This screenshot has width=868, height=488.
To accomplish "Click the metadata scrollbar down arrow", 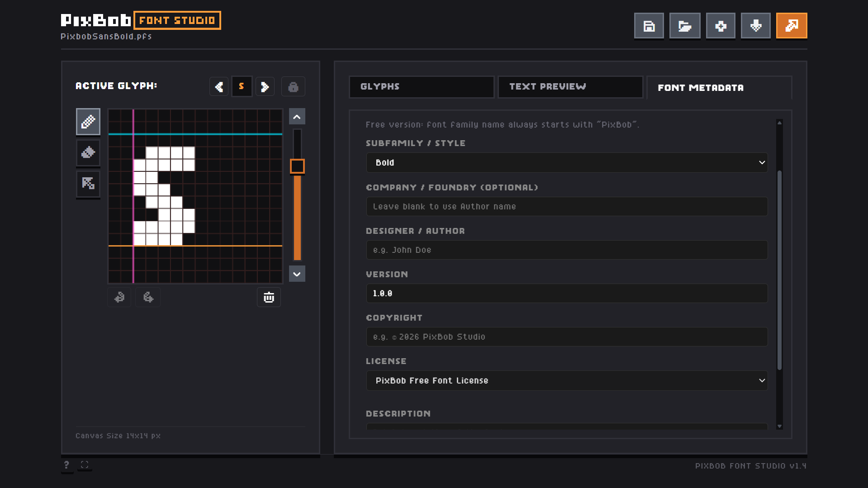I will (x=779, y=426).
